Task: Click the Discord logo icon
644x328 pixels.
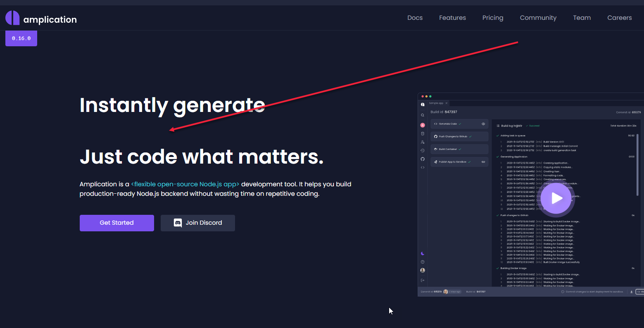Action: [x=178, y=223]
